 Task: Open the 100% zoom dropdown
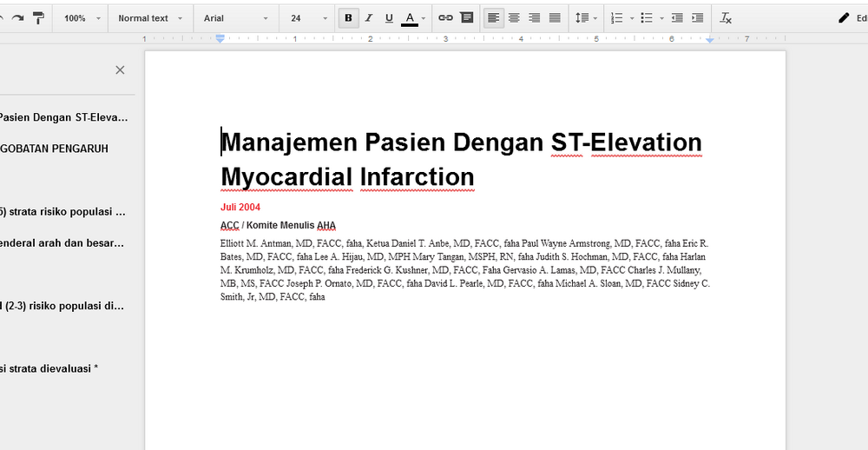[x=82, y=18]
